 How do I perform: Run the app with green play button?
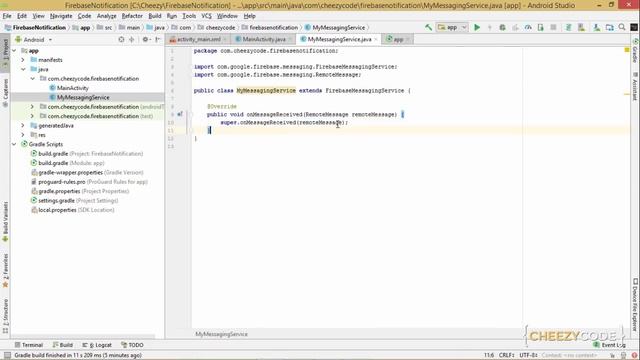click(477, 27)
